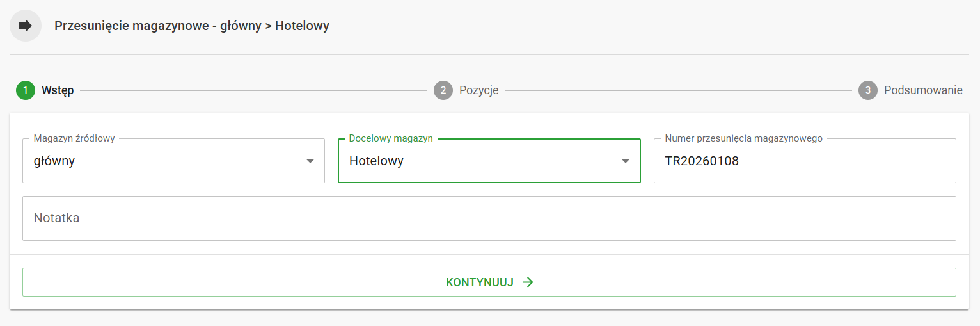Click the selected value Hotelowy

pos(376,161)
